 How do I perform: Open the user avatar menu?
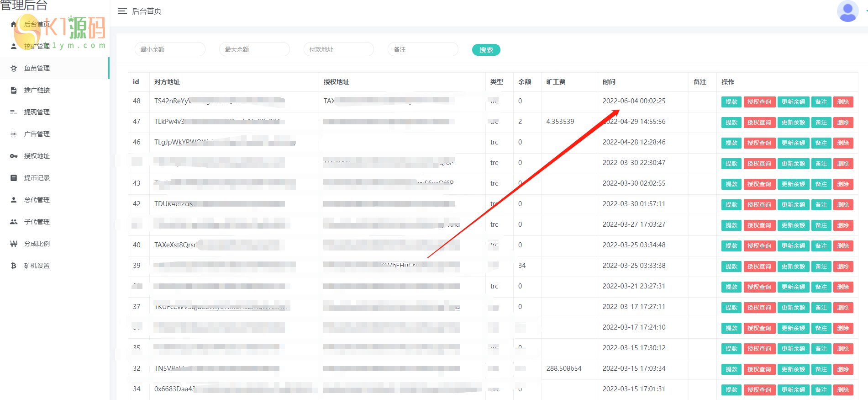coord(847,11)
